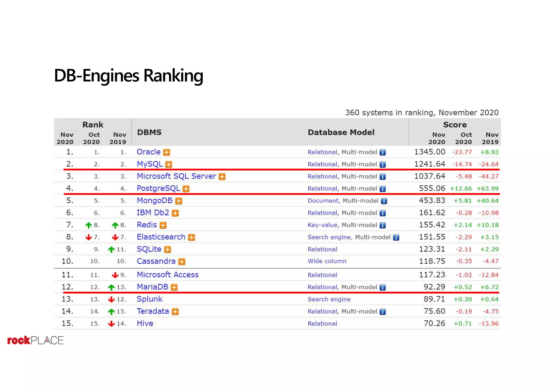Click the info icon in MySQL's model column

383,164
